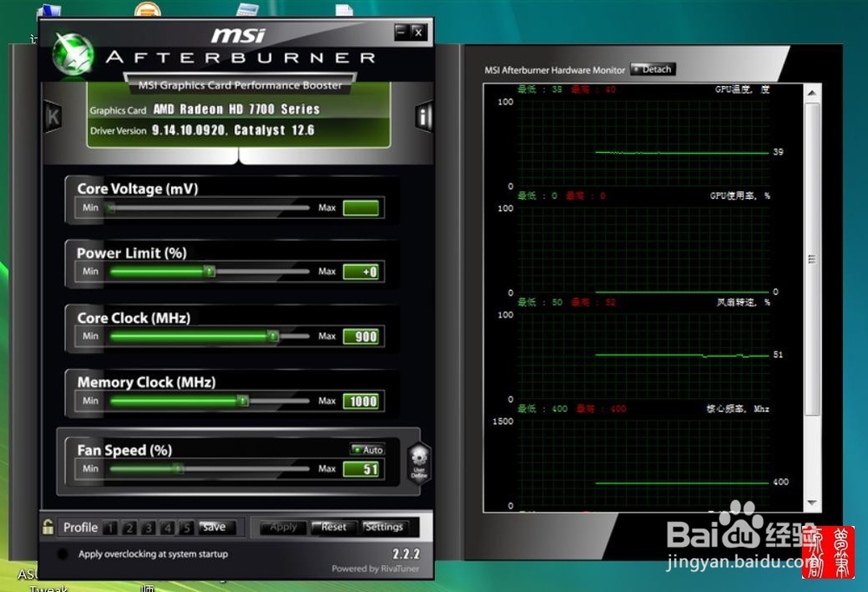Screen dimensions: 868x592
Task: Click the Core Clock 900 value box
Action: tap(361, 336)
